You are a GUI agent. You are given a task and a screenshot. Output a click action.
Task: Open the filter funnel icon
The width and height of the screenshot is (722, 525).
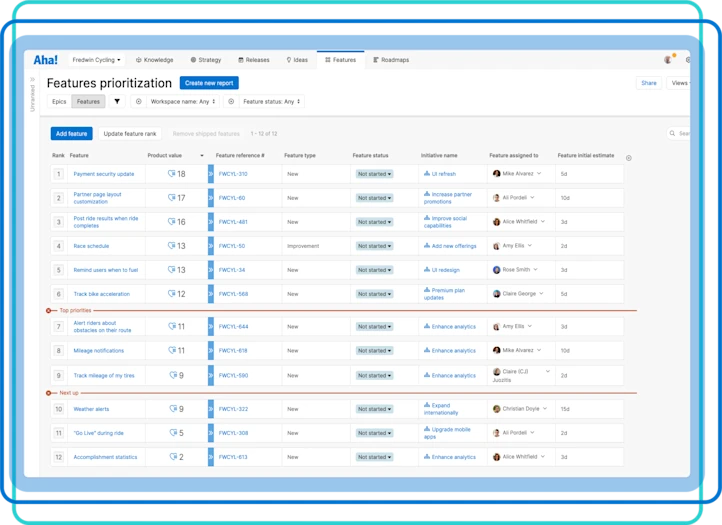(117, 101)
